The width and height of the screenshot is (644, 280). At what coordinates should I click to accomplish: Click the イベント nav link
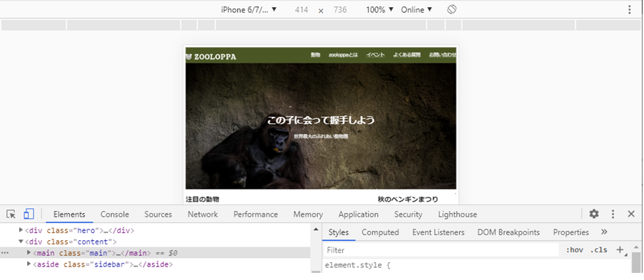pyautogui.click(x=375, y=55)
